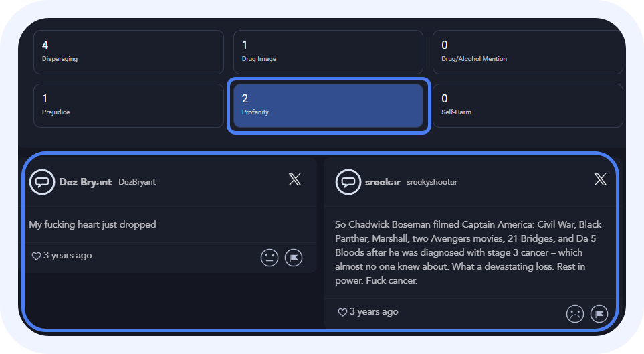Open the sreekyshooter handle link
The height and width of the screenshot is (354, 644).
click(432, 182)
